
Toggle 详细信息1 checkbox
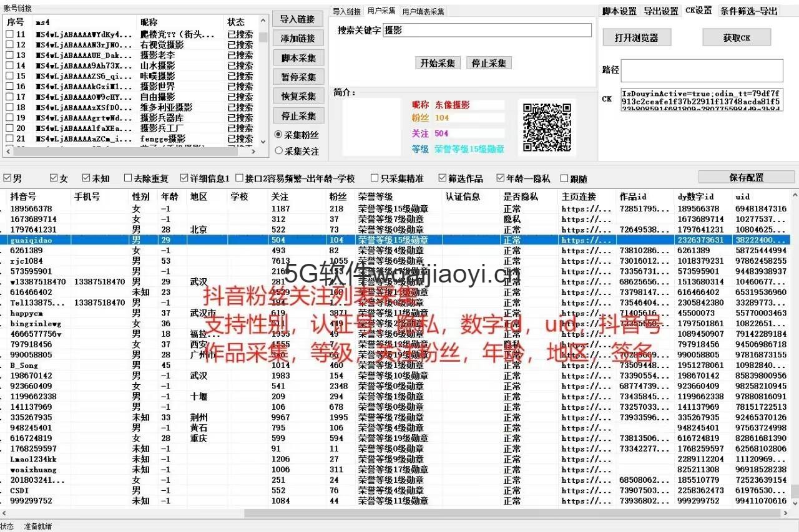184,178
